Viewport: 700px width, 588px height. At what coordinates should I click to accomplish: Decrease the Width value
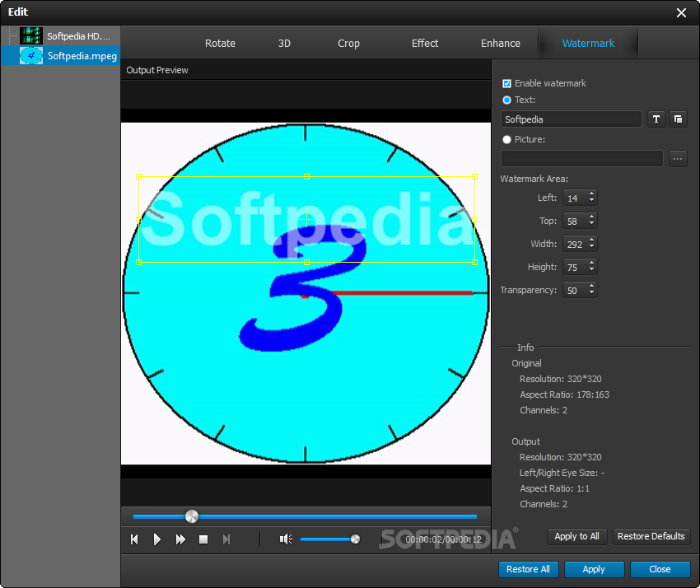pos(591,247)
